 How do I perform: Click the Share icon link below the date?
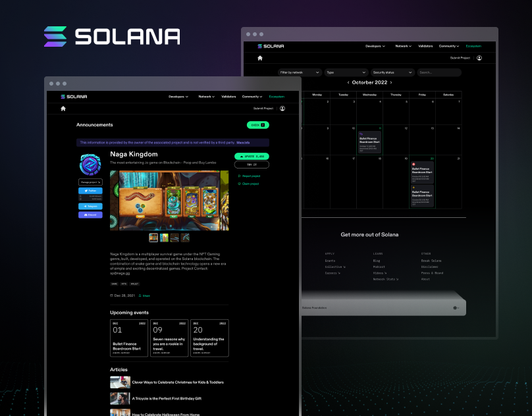(144, 296)
